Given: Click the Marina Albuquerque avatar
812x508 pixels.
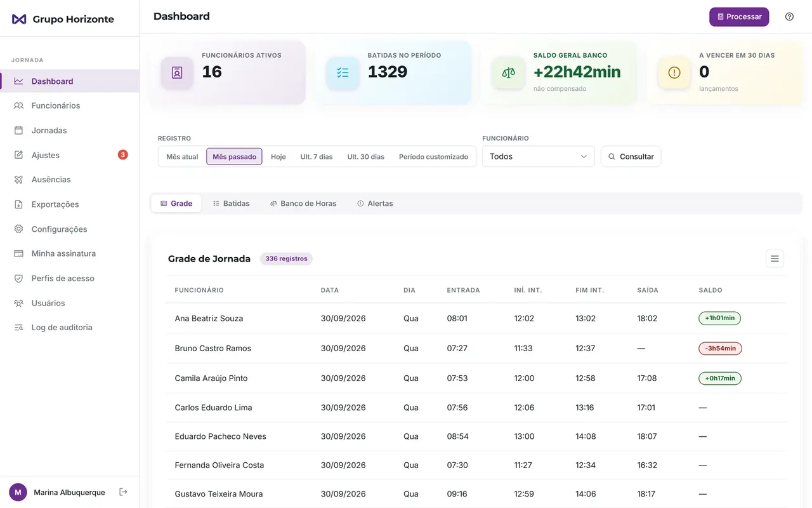Looking at the screenshot, I should coord(18,492).
